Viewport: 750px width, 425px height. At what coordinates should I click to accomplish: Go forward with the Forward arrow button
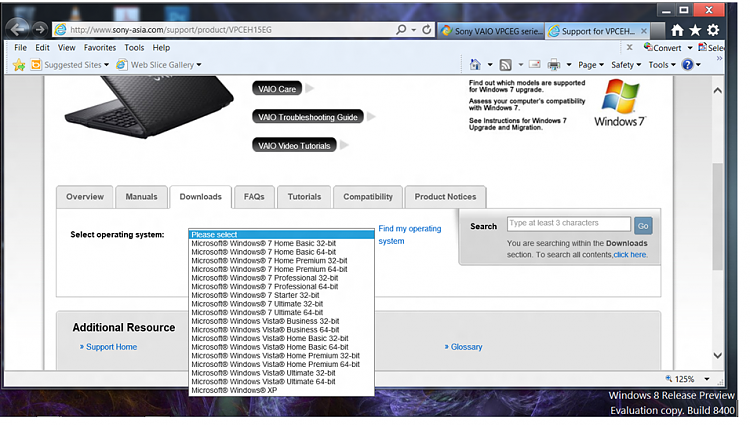click(x=40, y=30)
